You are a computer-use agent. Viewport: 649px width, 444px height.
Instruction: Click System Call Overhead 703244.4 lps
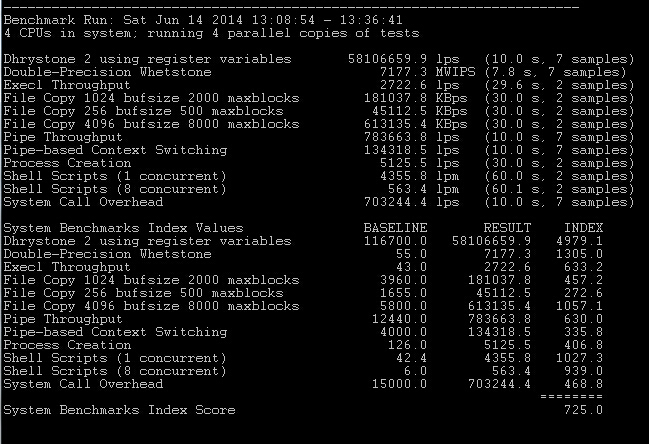click(x=412, y=202)
